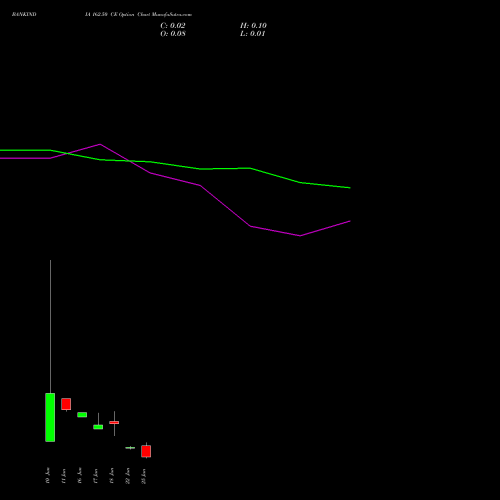The image size is (500, 500).
Task: Select the last red candlestick above date 23
Action: [x=146, y=451]
